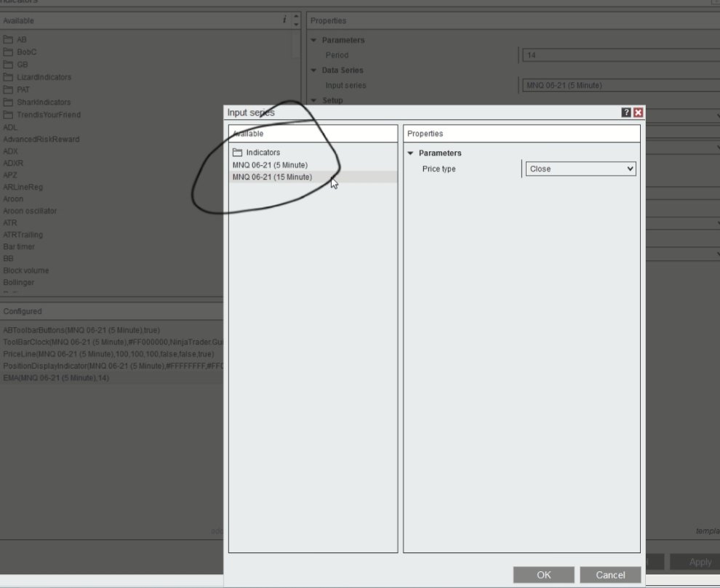The width and height of the screenshot is (720, 588).
Task: Click the Indicators folder icon in dialog
Action: point(237,153)
